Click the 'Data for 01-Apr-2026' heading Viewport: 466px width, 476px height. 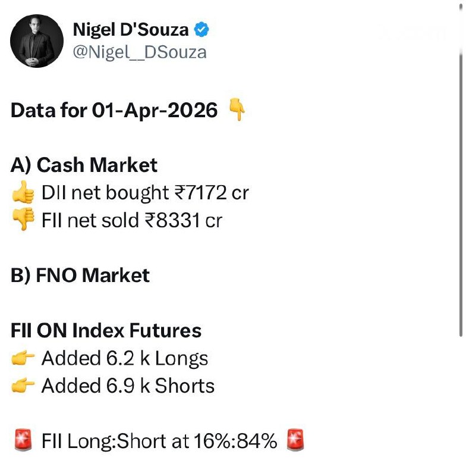(114, 111)
